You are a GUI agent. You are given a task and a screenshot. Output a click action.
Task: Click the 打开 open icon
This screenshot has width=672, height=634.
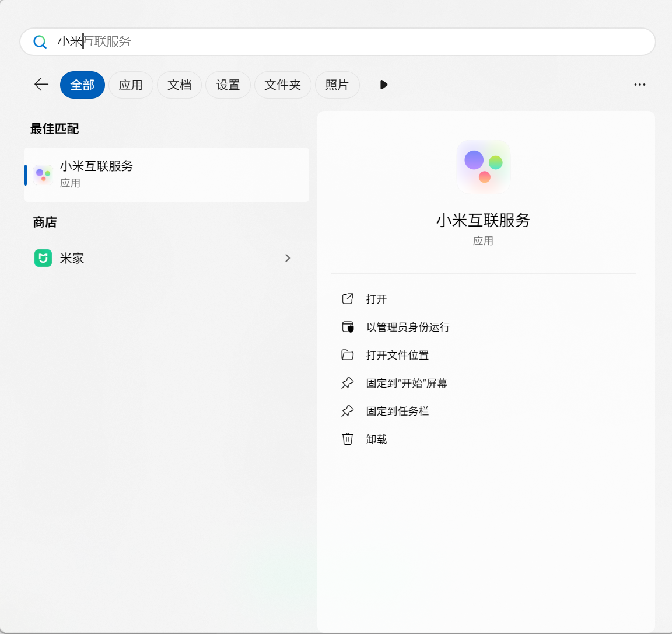pos(348,298)
